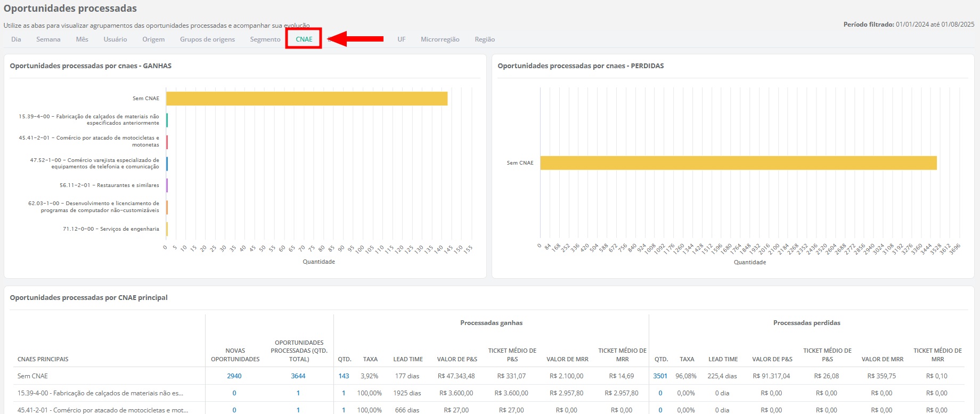
Task: Select the Mês tab
Action: pyautogui.click(x=82, y=39)
